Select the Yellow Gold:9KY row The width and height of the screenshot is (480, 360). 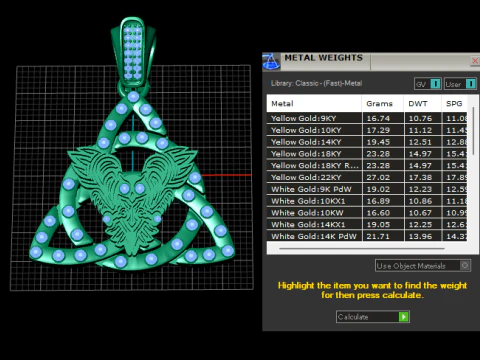click(x=367, y=118)
